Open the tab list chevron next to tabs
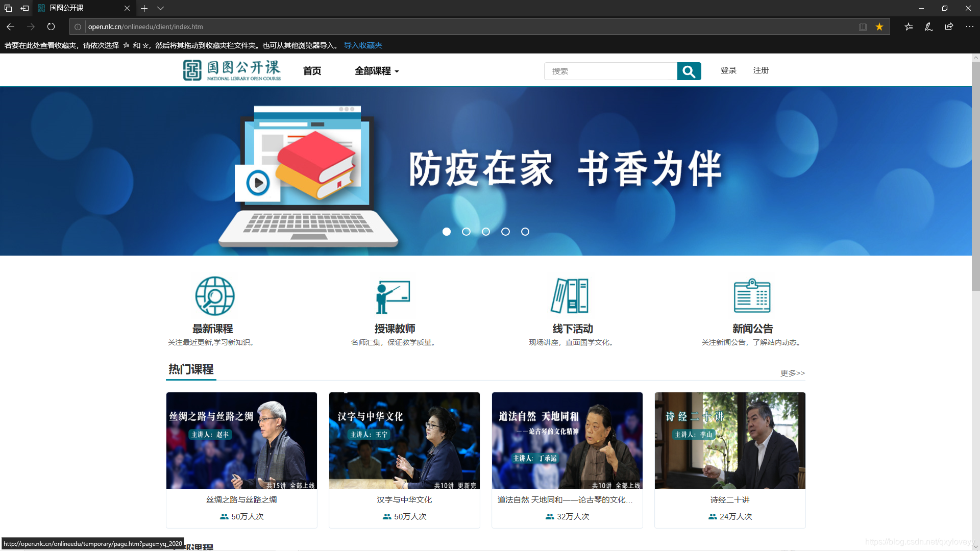Screen dimensions: 980x551 click(x=161, y=8)
